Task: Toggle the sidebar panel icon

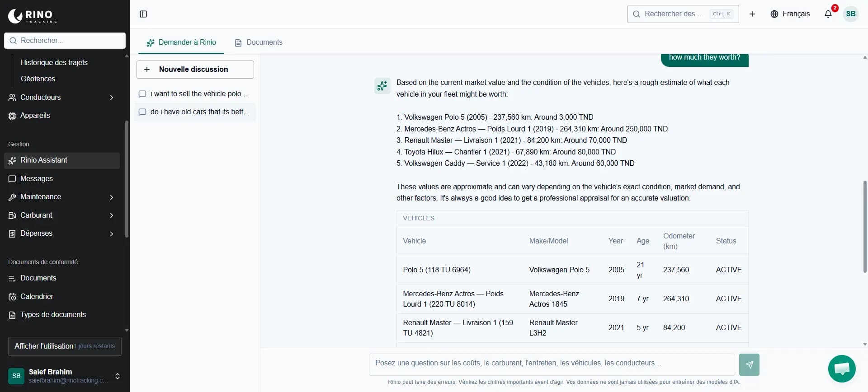Action: (143, 14)
